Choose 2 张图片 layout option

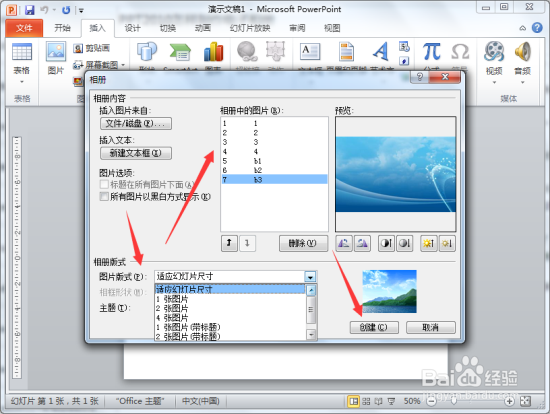pyautogui.click(x=230, y=308)
